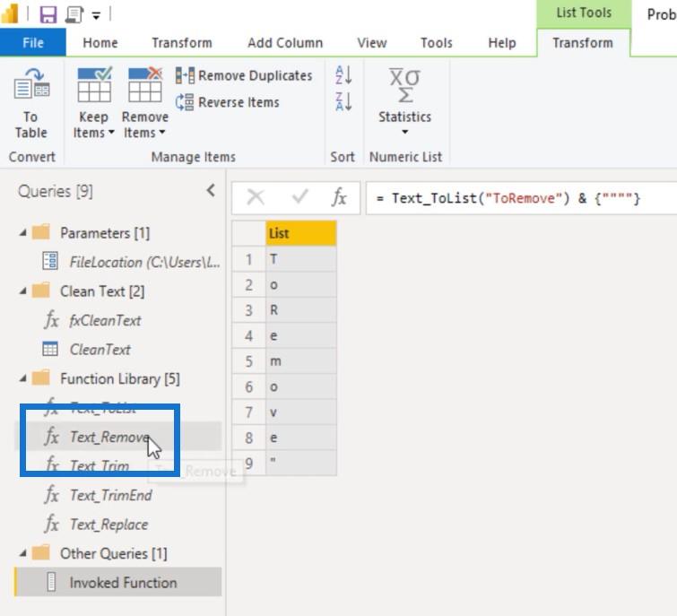Click the List column header
The image size is (677, 616).
301,233
